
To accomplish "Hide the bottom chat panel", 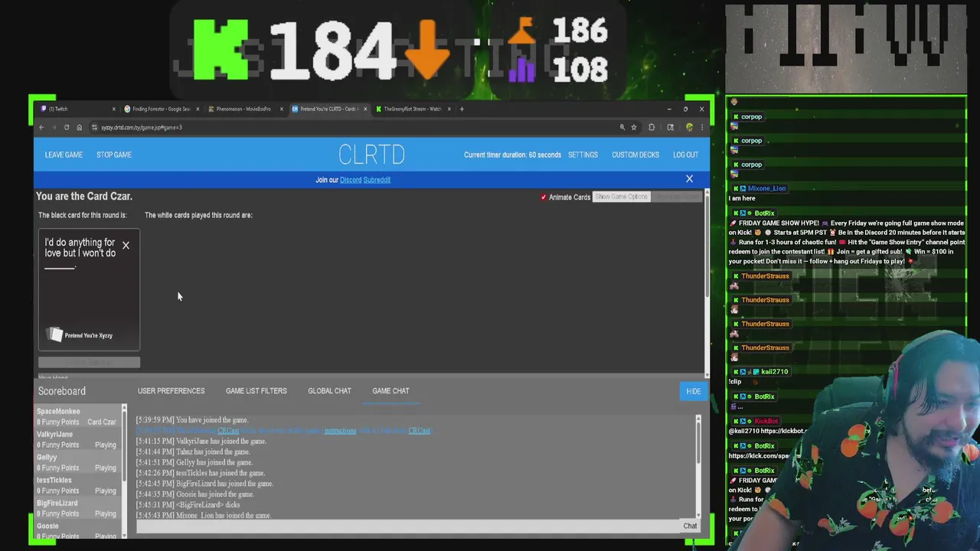I will click(x=693, y=391).
